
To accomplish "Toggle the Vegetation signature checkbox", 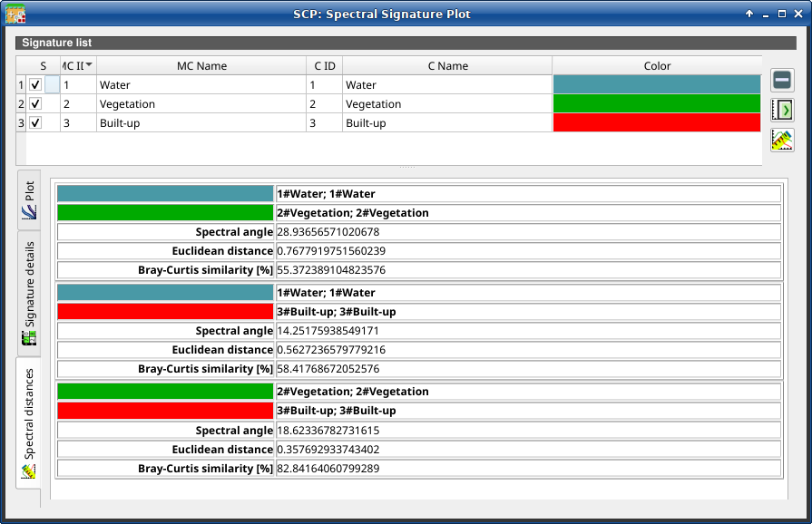I will click(x=35, y=104).
